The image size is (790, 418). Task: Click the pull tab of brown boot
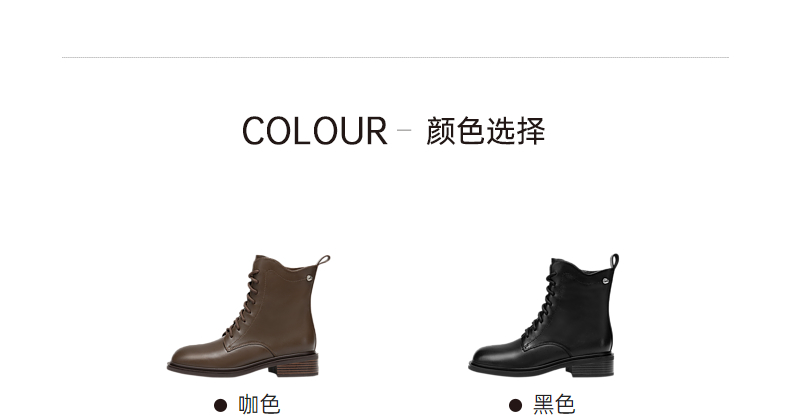323,261
